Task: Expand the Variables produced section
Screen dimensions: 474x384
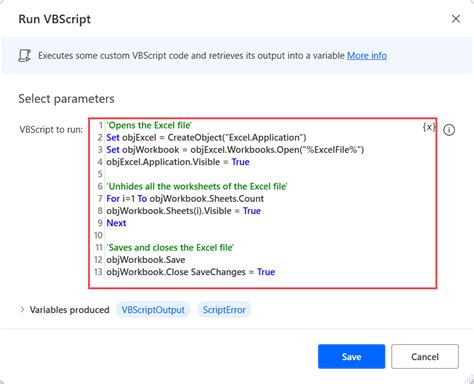Action: (22, 309)
